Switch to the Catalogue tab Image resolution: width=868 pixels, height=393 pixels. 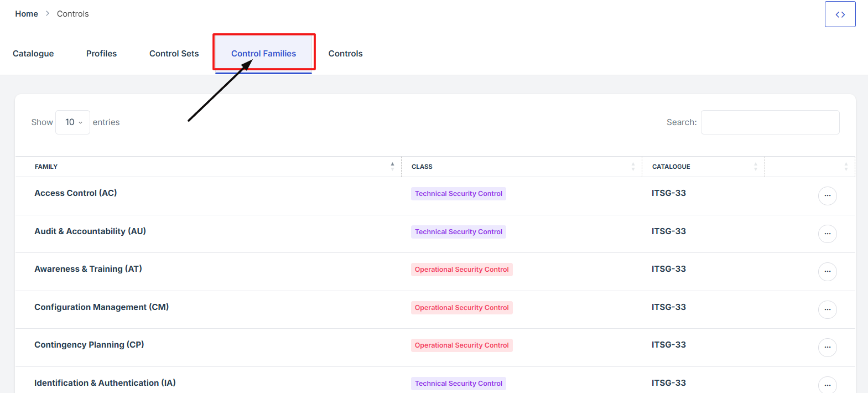point(33,54)
